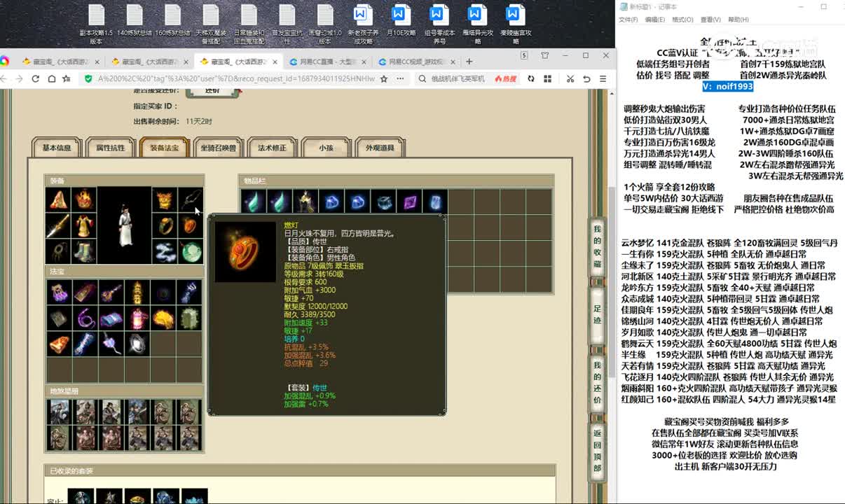Open browser main menu hamburger icon
The width and height of the screenshot is (845, 504).
coord(603,79)
